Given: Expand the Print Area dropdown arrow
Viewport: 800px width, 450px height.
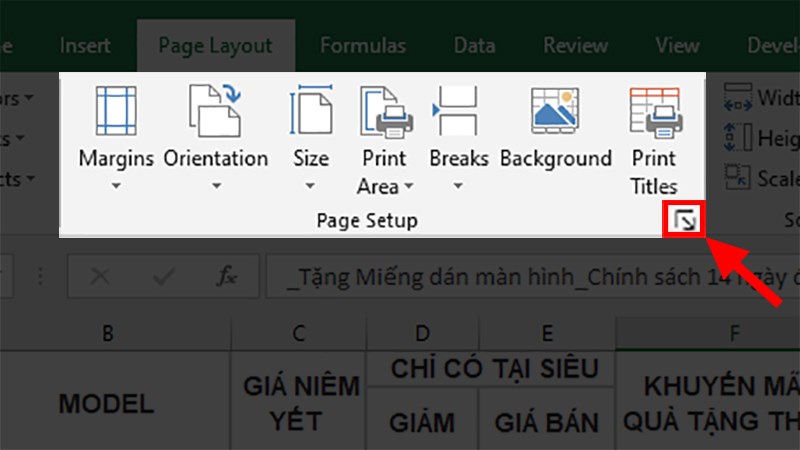Looking at the screenshot, I should click(x=409, y=186).
